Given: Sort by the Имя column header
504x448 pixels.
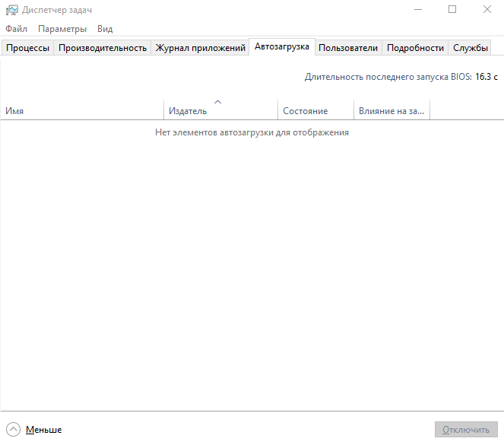Looking at the screenshot, I should tap(82, 110).
